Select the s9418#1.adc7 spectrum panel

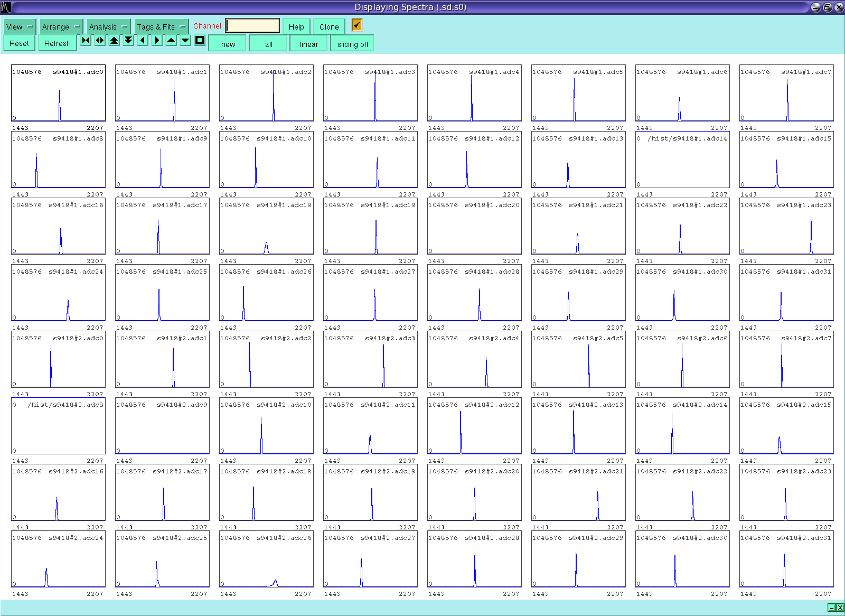(x=786, y=93)
